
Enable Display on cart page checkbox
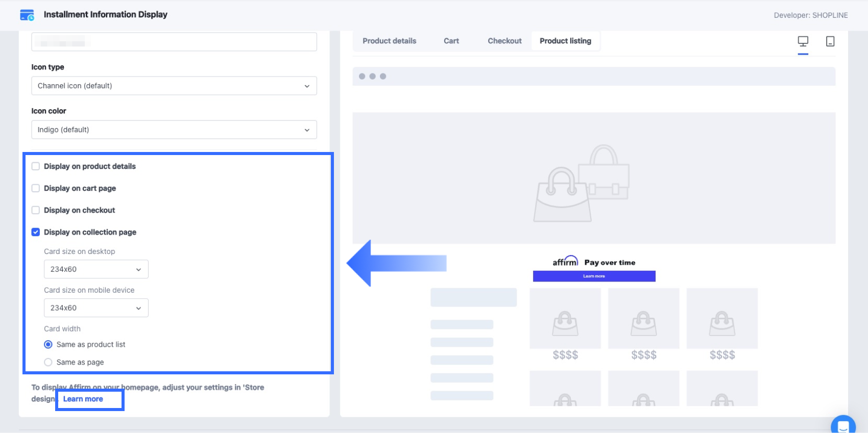pos(36,188)
